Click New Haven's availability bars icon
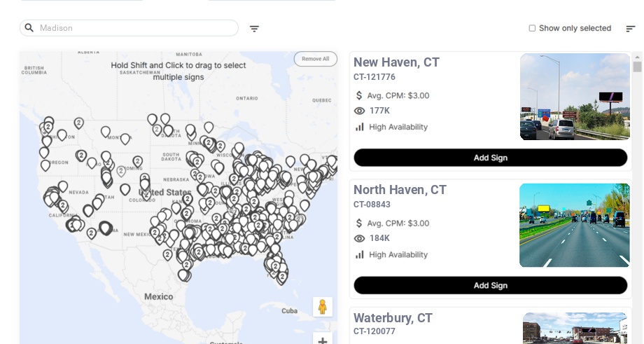This screenshot has width=644, height=344. [x=360, y=127]
